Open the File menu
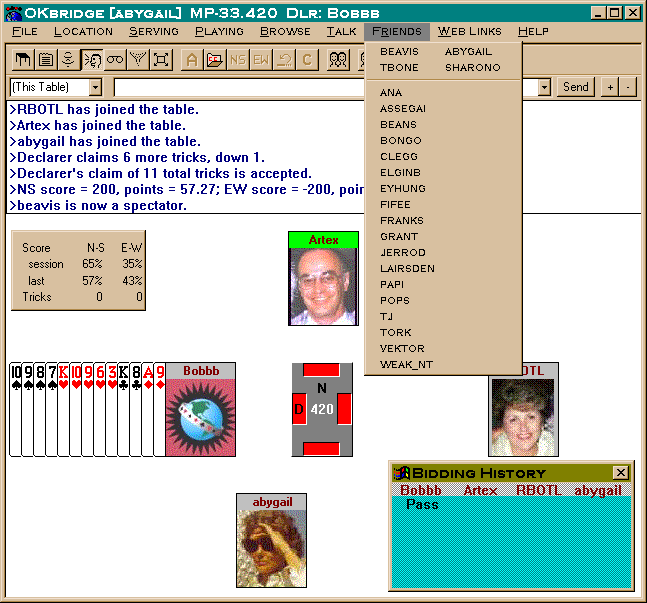 click(x=25, y=31)
